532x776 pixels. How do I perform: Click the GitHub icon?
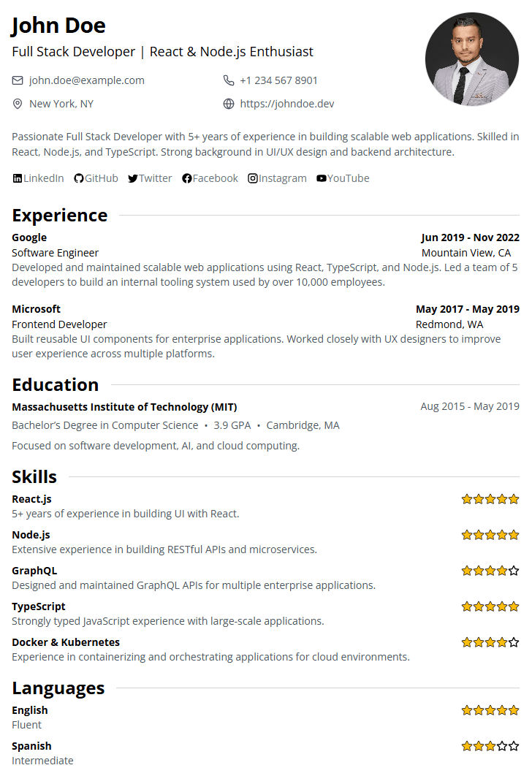tap(79, 178)
